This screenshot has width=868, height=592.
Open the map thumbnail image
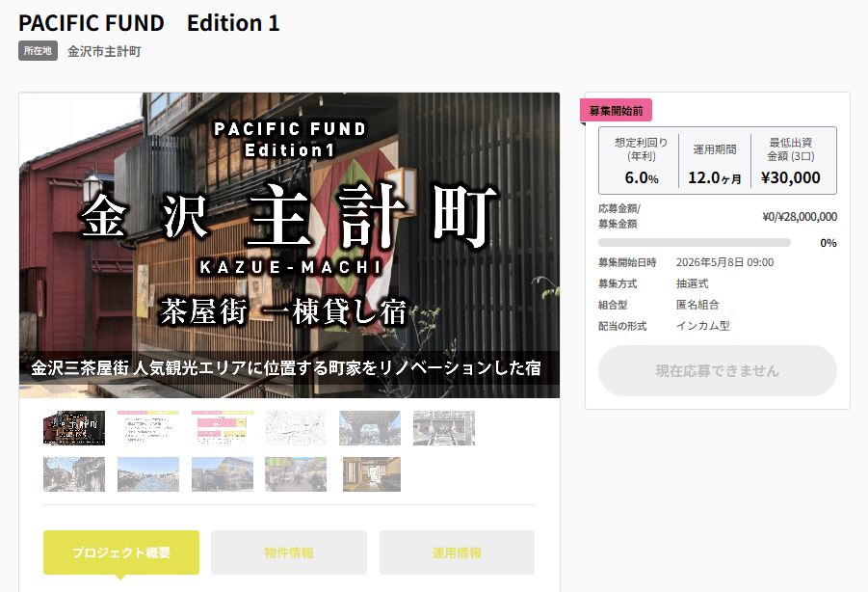point(296,428)
